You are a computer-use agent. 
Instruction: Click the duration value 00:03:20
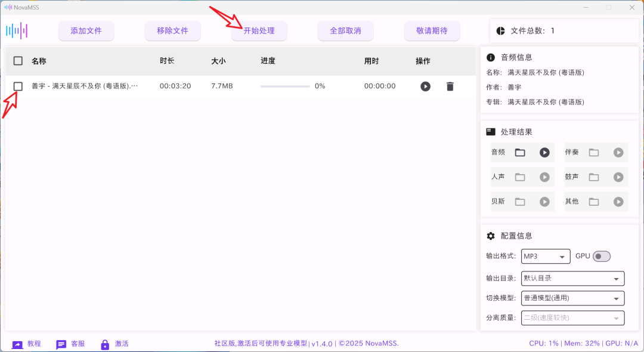pos(175,87)
